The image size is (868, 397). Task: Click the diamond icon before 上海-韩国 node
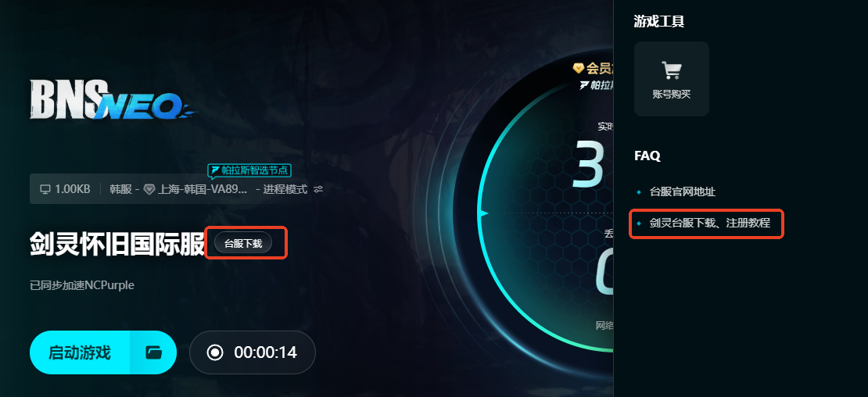point(149,189)
